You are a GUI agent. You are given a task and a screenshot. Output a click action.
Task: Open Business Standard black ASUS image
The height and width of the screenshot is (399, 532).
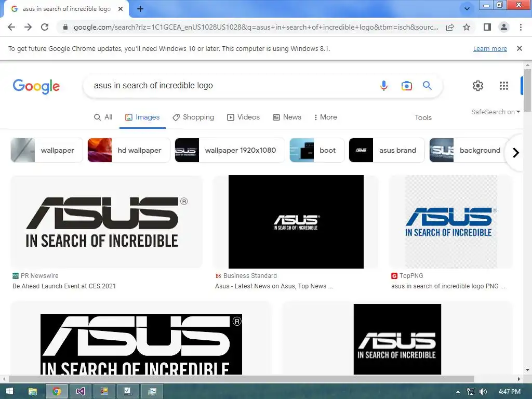(296, 221)
